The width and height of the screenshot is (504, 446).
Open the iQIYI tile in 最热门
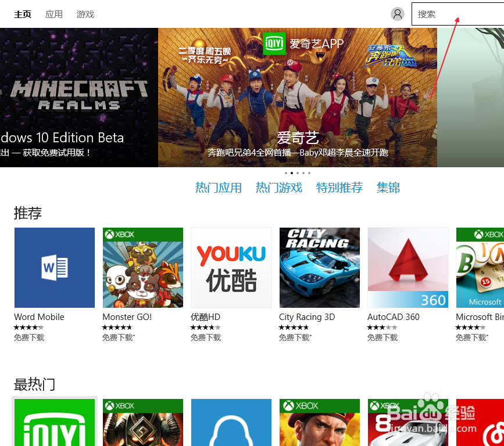[x=55, y=422]
